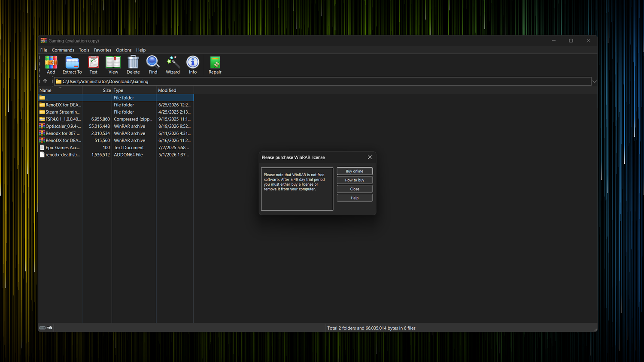Click the key icon in status bar

(x=49, y=328)
